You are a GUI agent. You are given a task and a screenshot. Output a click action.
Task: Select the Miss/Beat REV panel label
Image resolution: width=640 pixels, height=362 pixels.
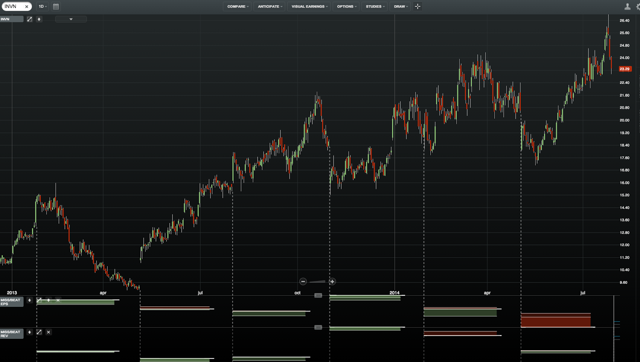click(x=11, y=334)
